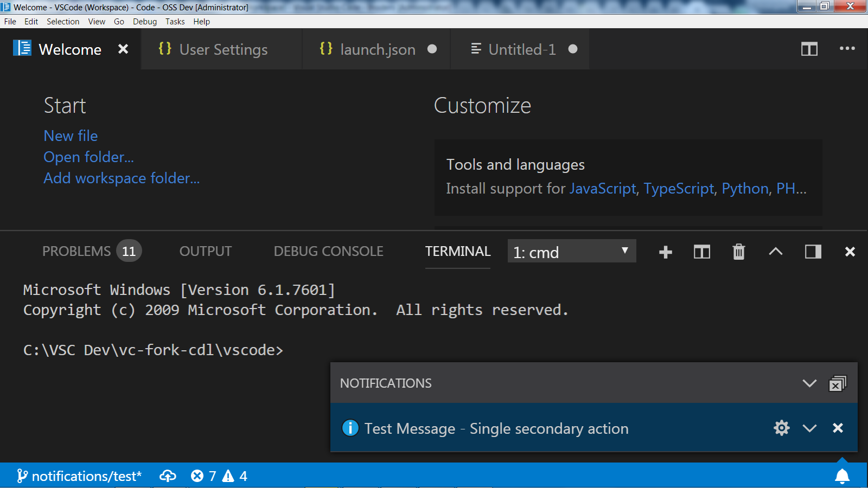This screenshot has height=488, width=868.
Task: Open the Debug menu
Action: pos(145,22)
